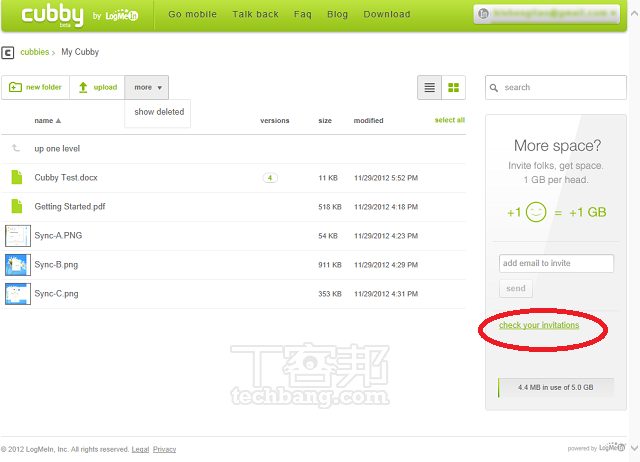640x462 pixels.
Task: Click the send invite button
Action: point(516,289)
